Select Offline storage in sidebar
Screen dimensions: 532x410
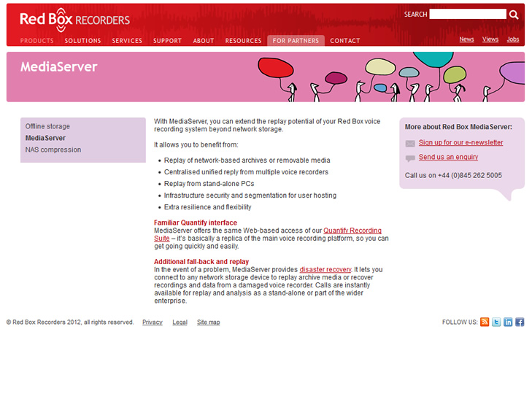coord(47,126)
